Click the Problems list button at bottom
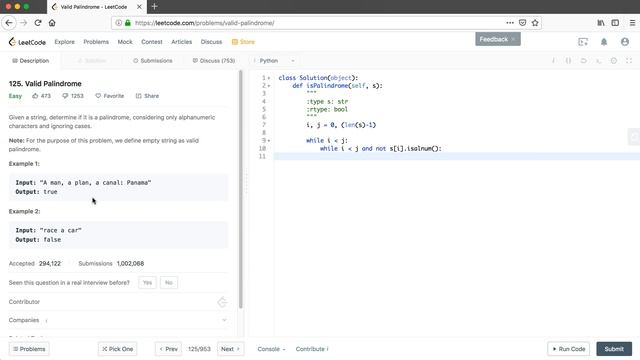 pyautogui.click(x=29, y=349)
